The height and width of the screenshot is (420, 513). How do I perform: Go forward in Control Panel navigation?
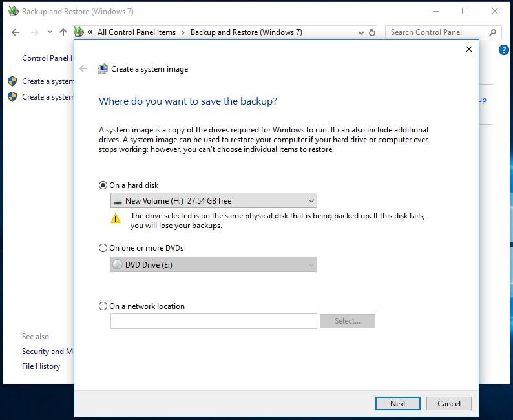(35, 32)
